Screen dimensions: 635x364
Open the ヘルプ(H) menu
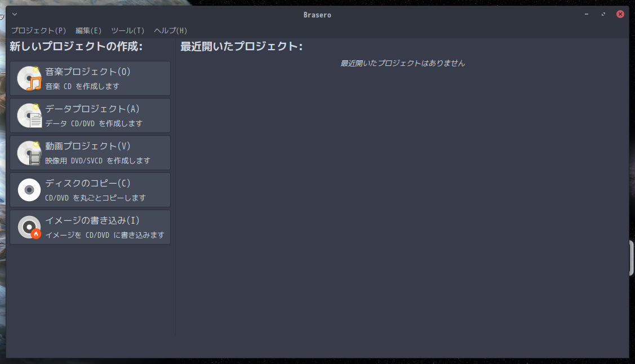point(171,30)
